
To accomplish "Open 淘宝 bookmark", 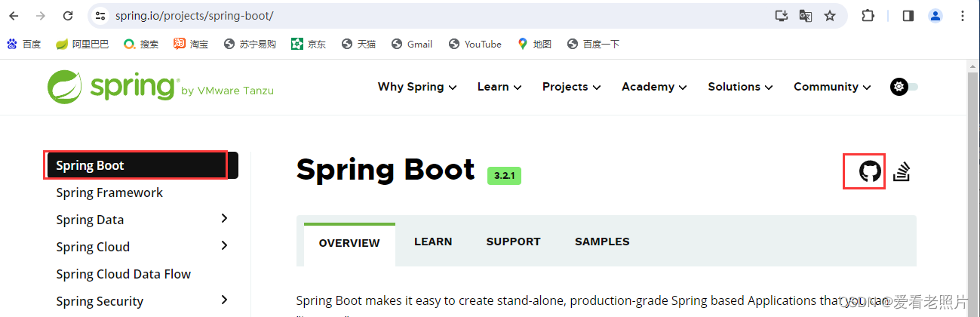I will tap(191, 45).
